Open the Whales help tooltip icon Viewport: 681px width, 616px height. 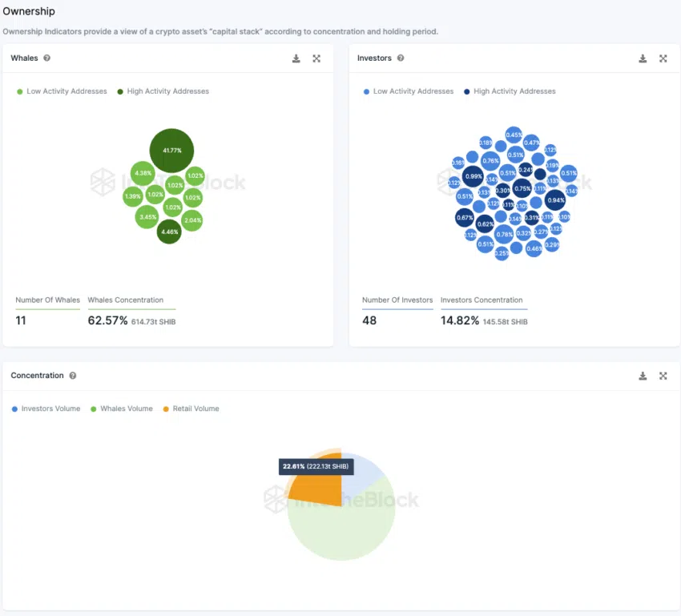tap(47, 58)
